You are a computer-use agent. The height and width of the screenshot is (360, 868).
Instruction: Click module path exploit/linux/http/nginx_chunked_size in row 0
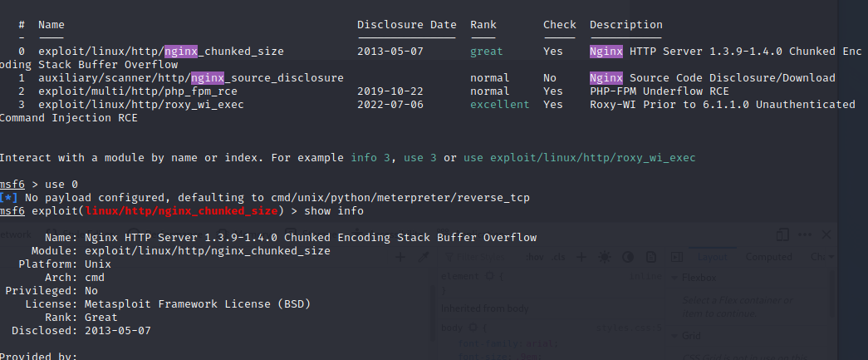click(160, 52)
